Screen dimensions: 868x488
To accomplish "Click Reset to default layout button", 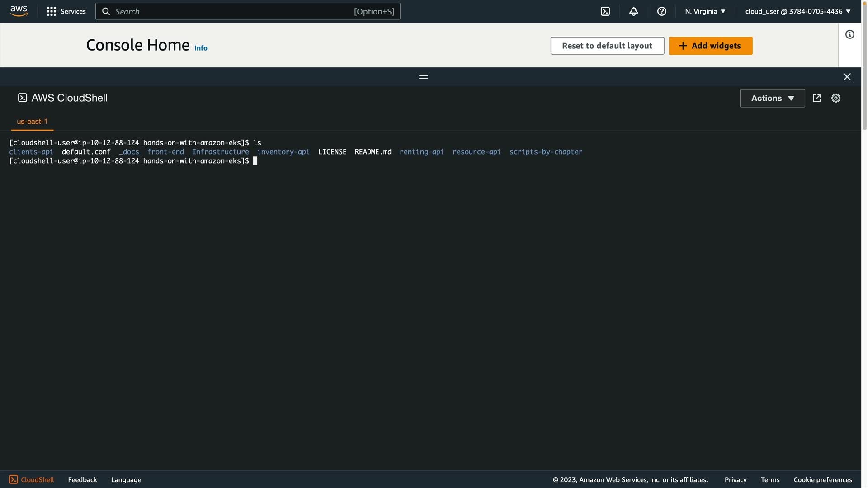I will pyautogui.click(x=607, y=46).
